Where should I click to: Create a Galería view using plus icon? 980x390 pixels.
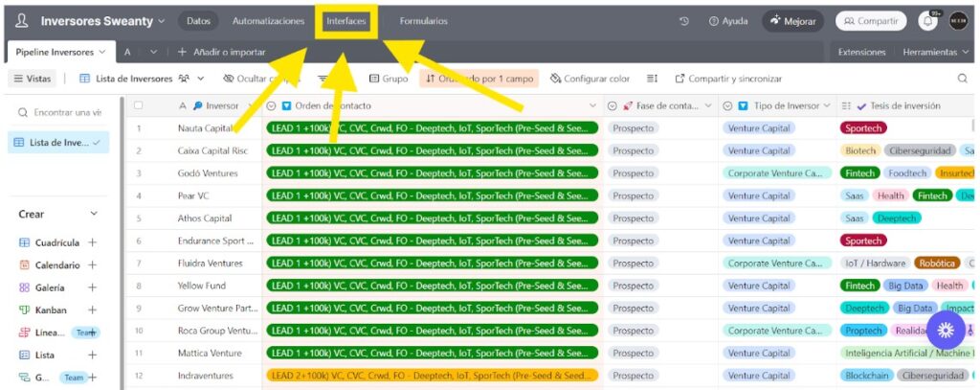93,287
